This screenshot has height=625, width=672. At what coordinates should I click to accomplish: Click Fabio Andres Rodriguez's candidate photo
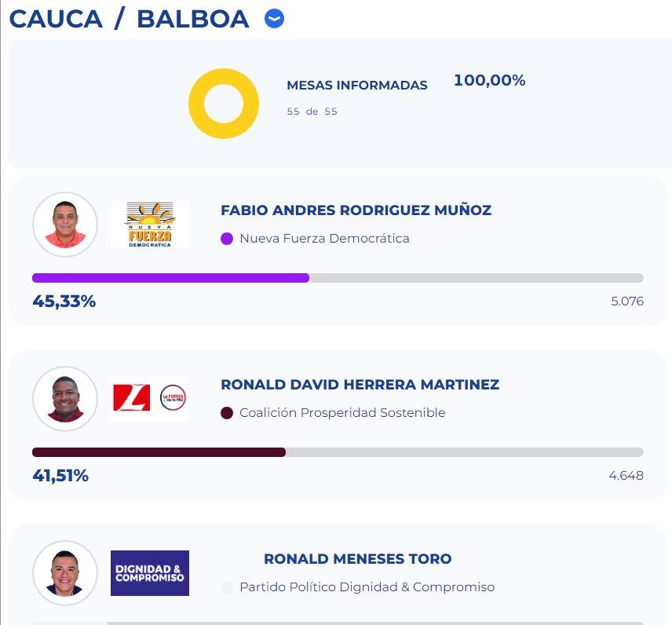65,224
